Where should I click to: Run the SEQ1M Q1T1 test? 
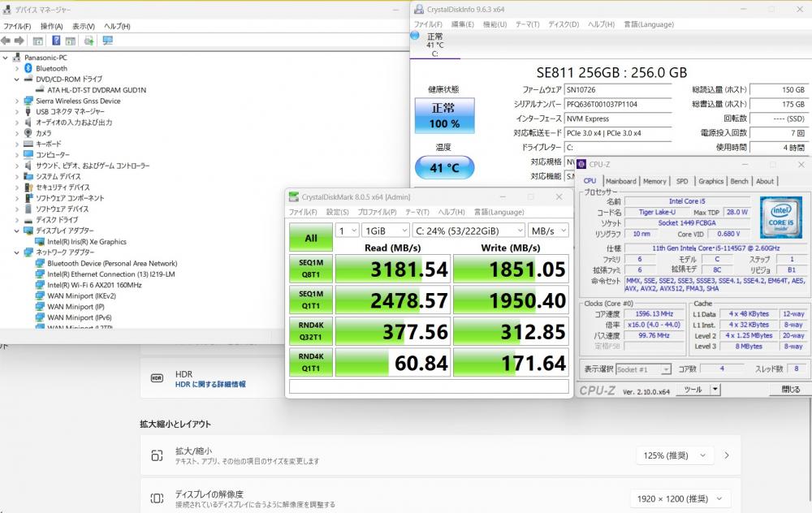pos(311,300)
